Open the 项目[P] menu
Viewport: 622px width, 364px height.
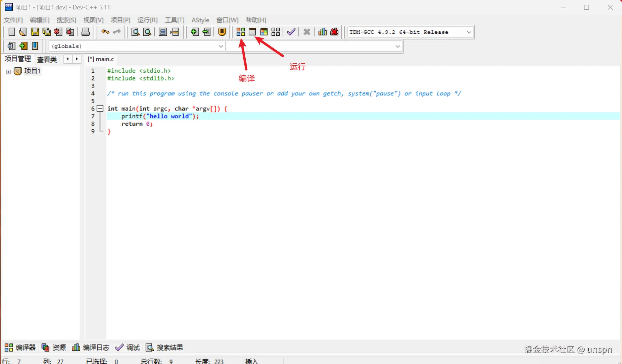[121, 20]
